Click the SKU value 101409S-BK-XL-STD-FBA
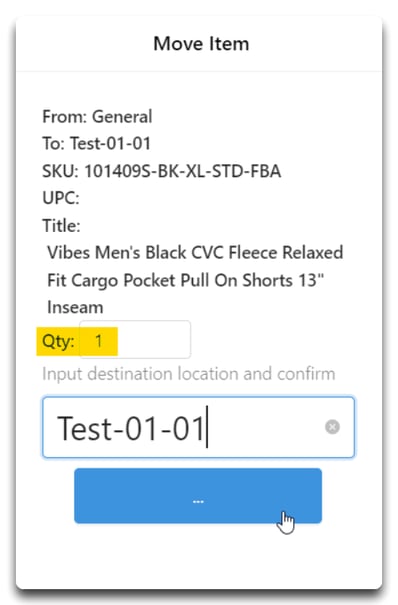The image size is (398, 605). [x=182, y=171]
